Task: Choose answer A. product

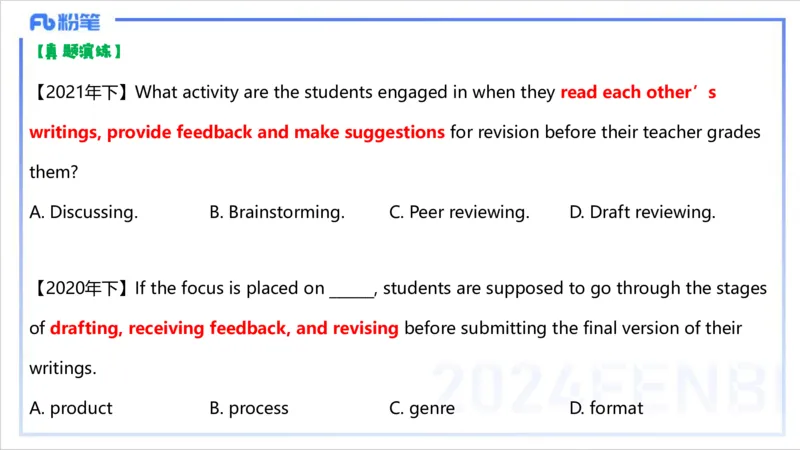Action: point(71,408)
